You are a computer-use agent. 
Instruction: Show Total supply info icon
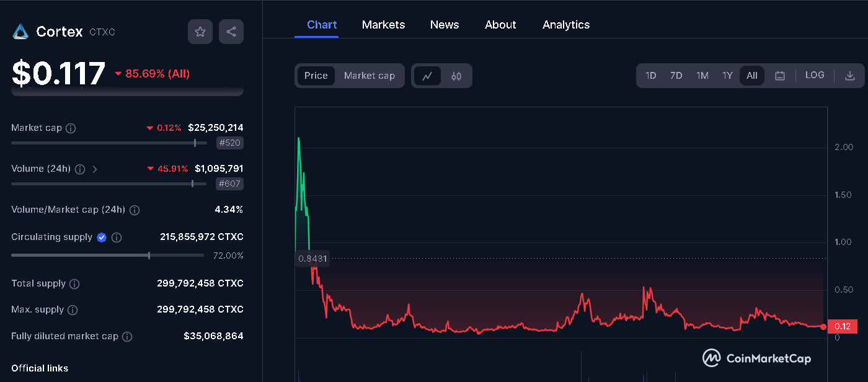point(74,284)
